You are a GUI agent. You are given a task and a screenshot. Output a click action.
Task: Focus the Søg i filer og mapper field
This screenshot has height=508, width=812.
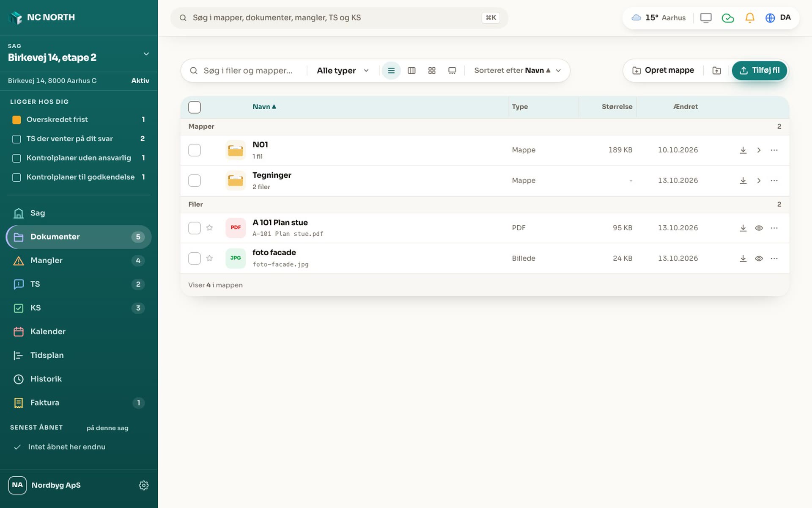click(247, 71)
